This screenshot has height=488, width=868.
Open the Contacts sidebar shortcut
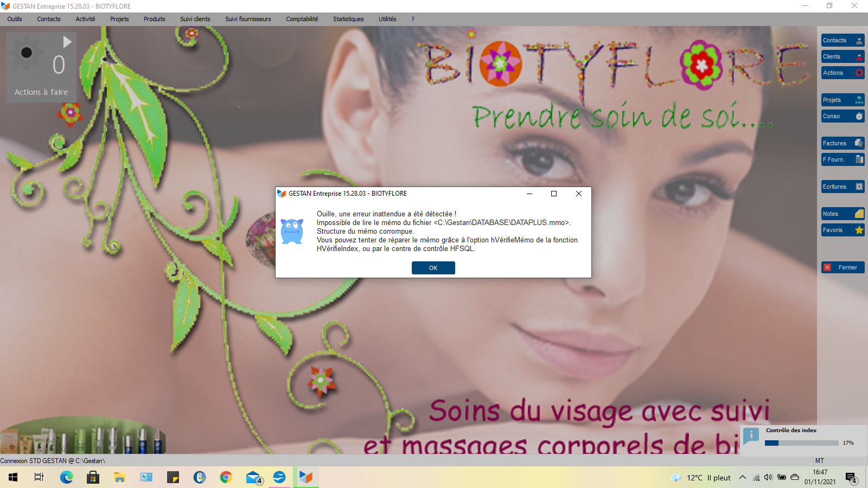click(x=843, y=41)
